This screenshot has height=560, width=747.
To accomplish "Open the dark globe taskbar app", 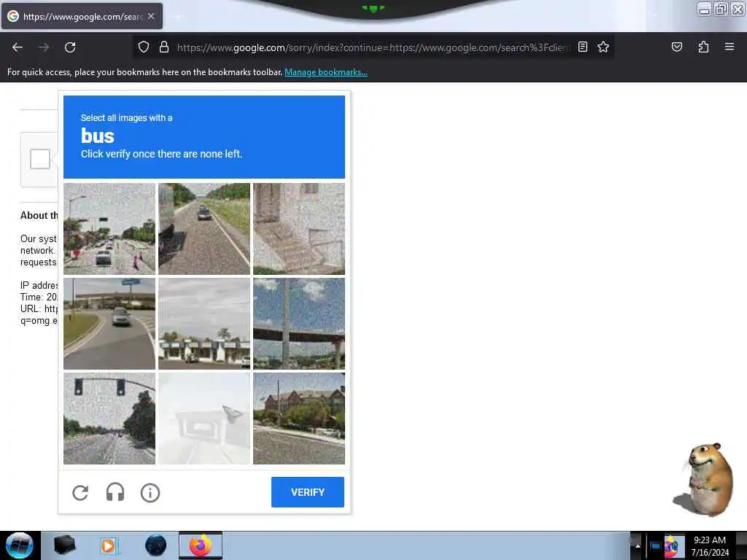I will click(x=156, y=545).
